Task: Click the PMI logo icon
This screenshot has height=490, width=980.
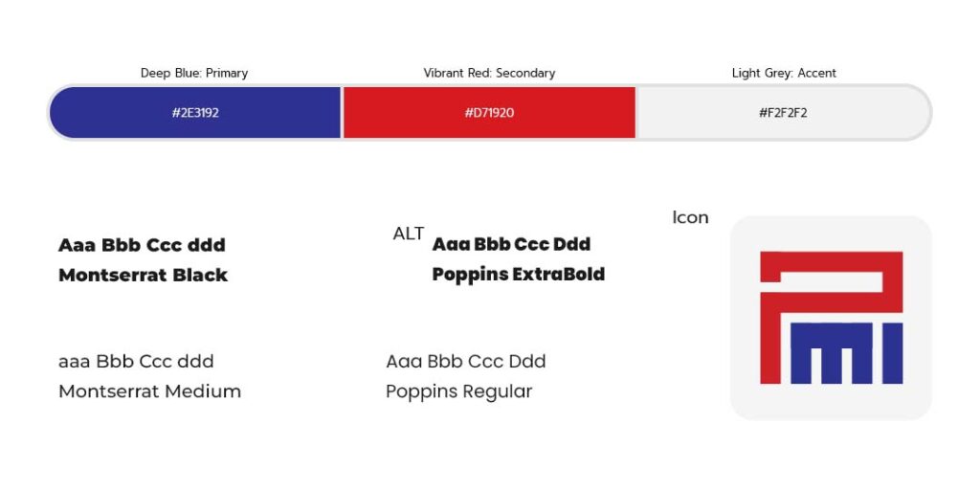Action: tap(831, 318)
